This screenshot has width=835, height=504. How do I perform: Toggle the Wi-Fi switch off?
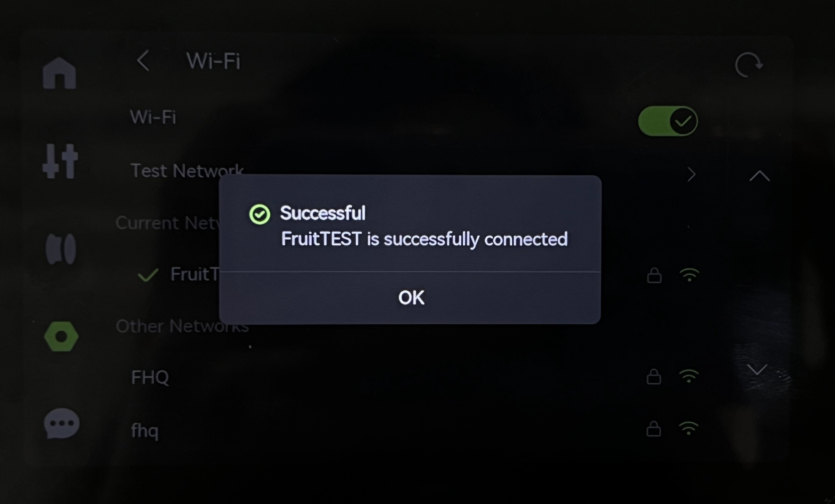click(x=667, y=121)
